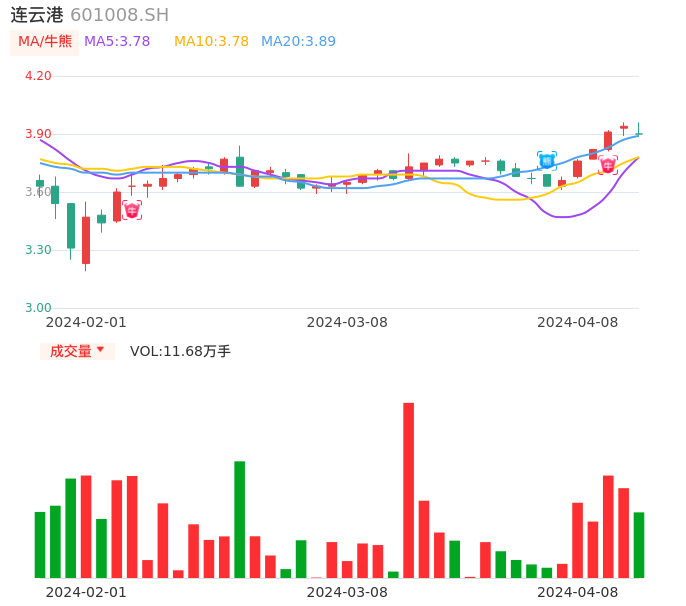Click the 4.20 price axis label

38,76
